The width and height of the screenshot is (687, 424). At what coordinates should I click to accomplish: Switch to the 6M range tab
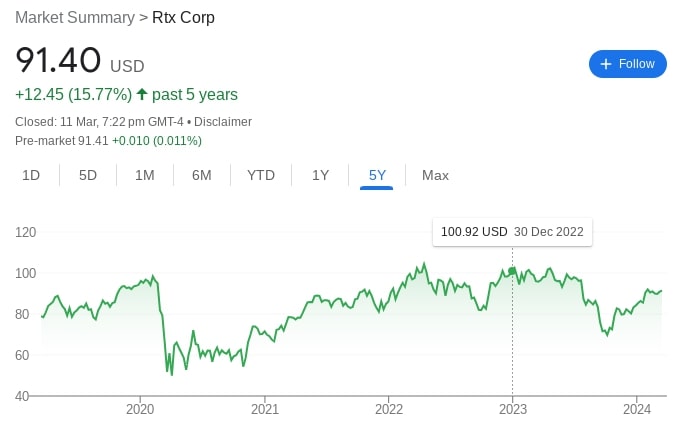pyautogui.click(x=202, y=175)
